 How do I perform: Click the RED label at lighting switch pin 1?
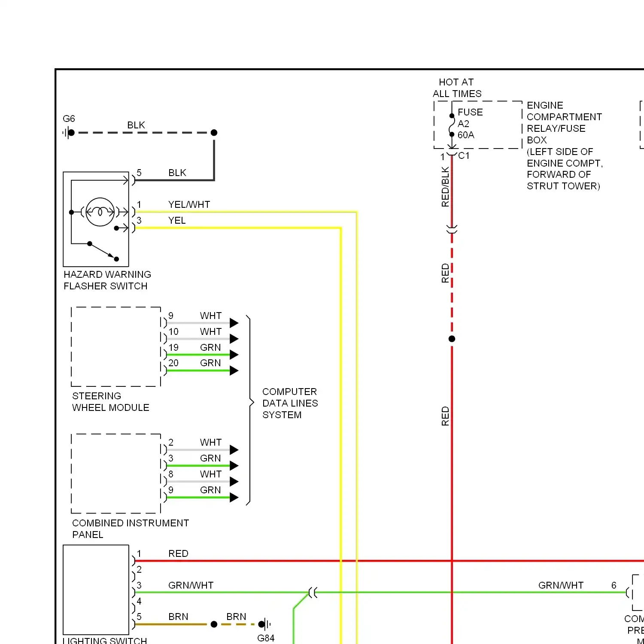pyautogui.click(x=178, y=553)
